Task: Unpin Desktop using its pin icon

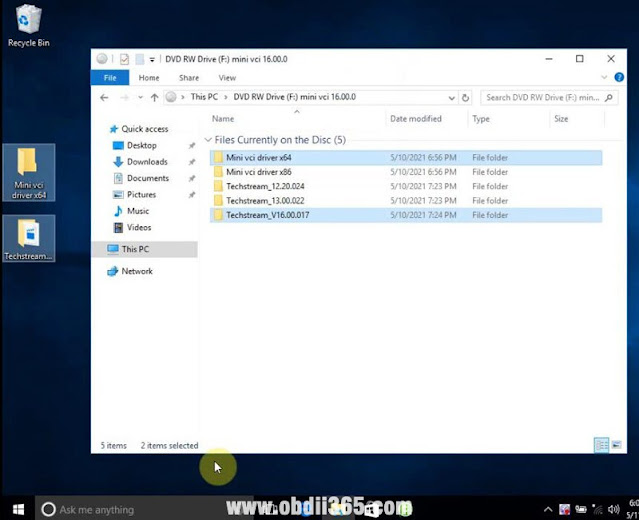Action: tap(192, 145)
